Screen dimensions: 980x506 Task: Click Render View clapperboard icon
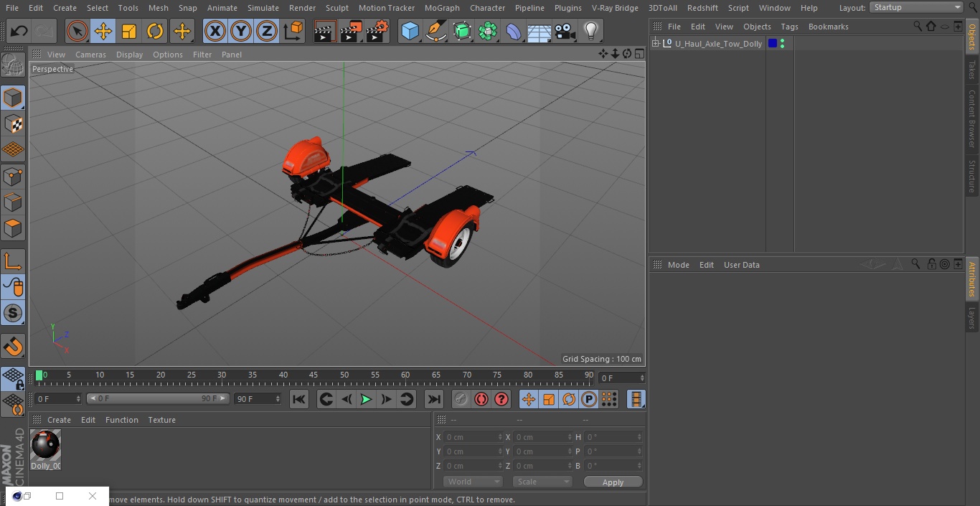pos(325,31)
